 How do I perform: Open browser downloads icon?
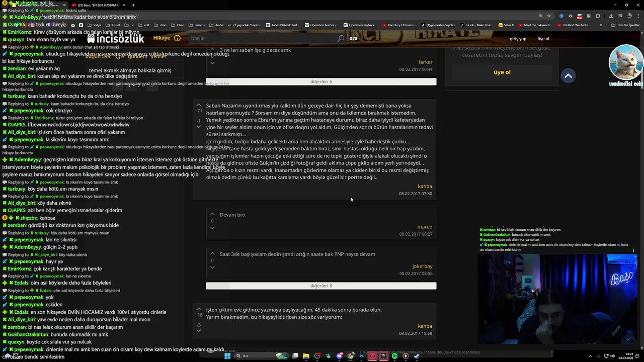point(611,16)
